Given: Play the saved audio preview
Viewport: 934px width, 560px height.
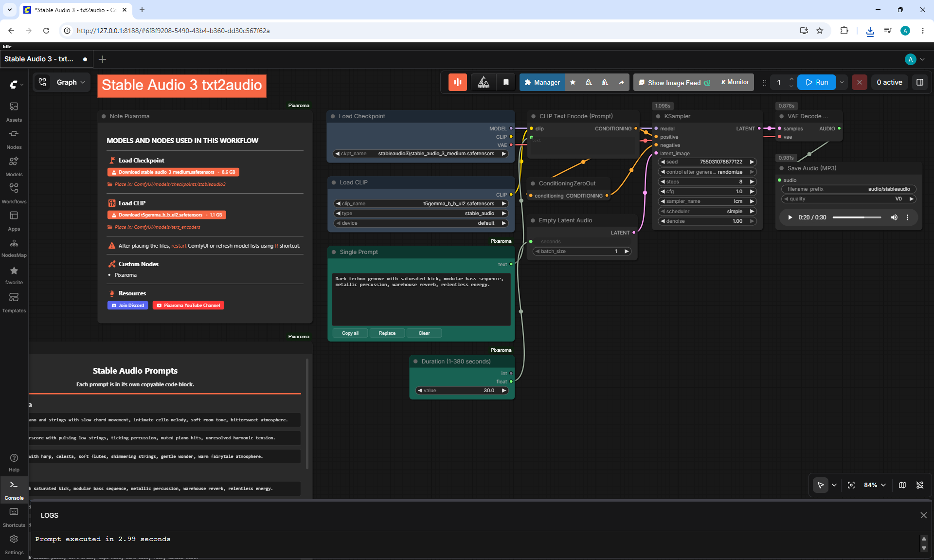Looking at the screenshot, I should tap(790, 217).
